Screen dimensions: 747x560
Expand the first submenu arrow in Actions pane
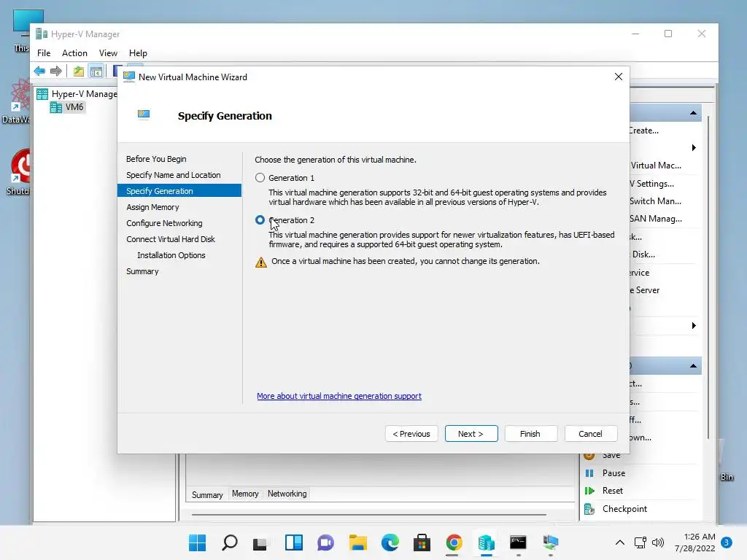694,147
